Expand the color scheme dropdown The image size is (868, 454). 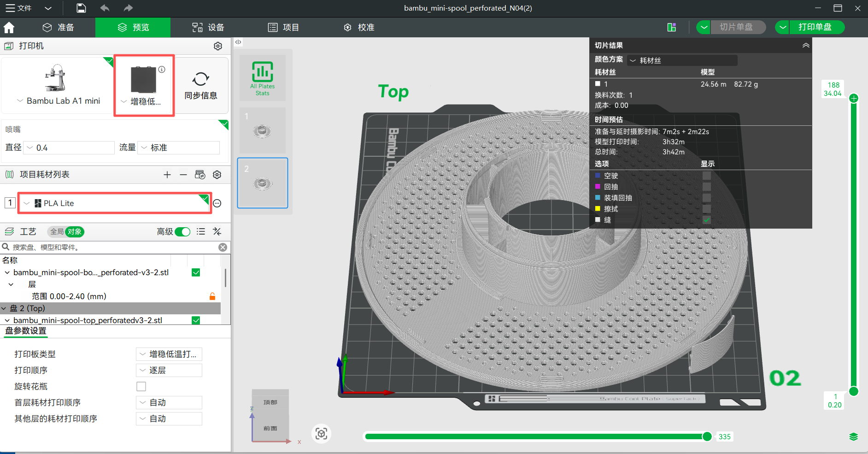(x=682, y=60)
